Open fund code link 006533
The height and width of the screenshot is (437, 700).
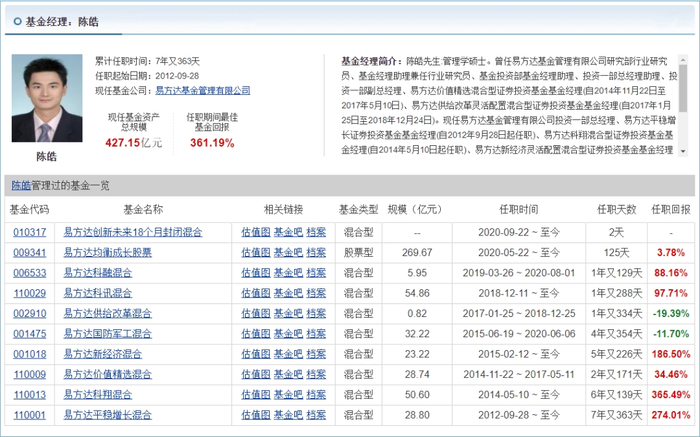click(x=29, y=273)
